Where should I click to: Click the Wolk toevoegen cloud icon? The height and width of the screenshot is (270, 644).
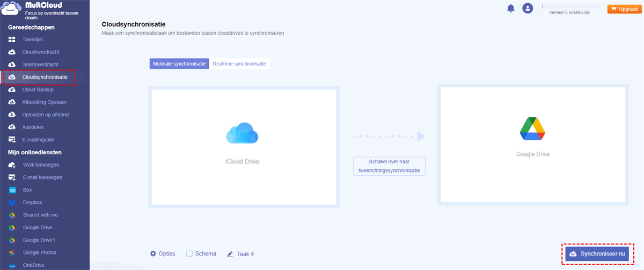point(12,164)
